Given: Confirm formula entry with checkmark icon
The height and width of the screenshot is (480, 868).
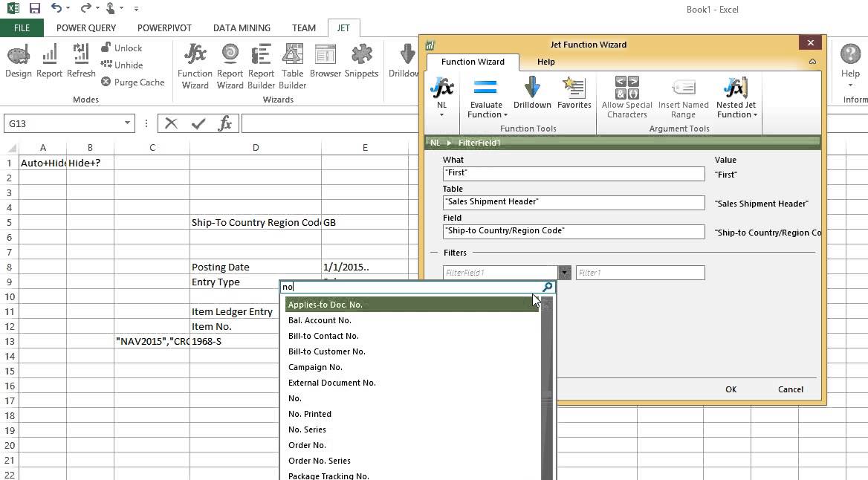Looking at the screenshot, I should click(x=198, y=123).
